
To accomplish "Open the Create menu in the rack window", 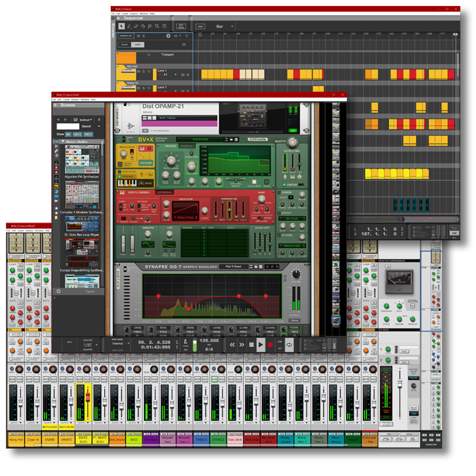I will (66, 99).
